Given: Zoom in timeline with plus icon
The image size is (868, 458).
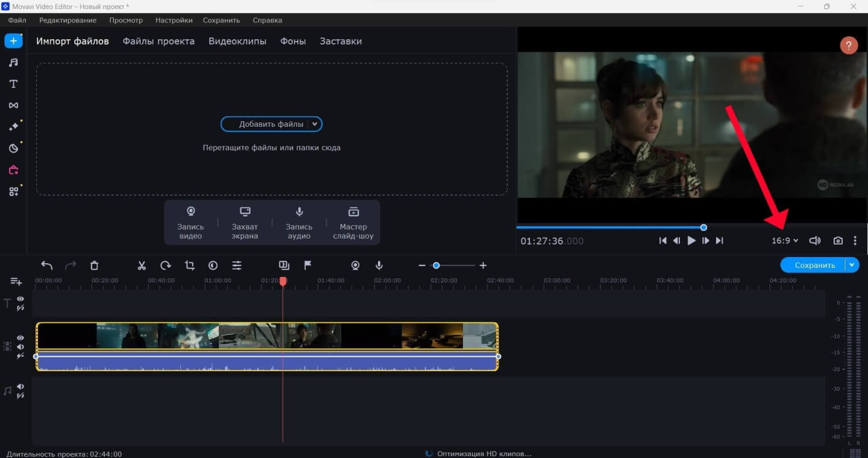Looking at the screenshot, I should (x=483, y=266).
